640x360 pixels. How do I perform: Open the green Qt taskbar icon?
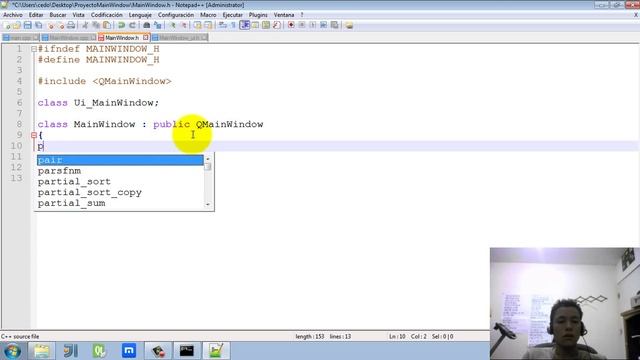pyautogui.click(x=100, y=351)
